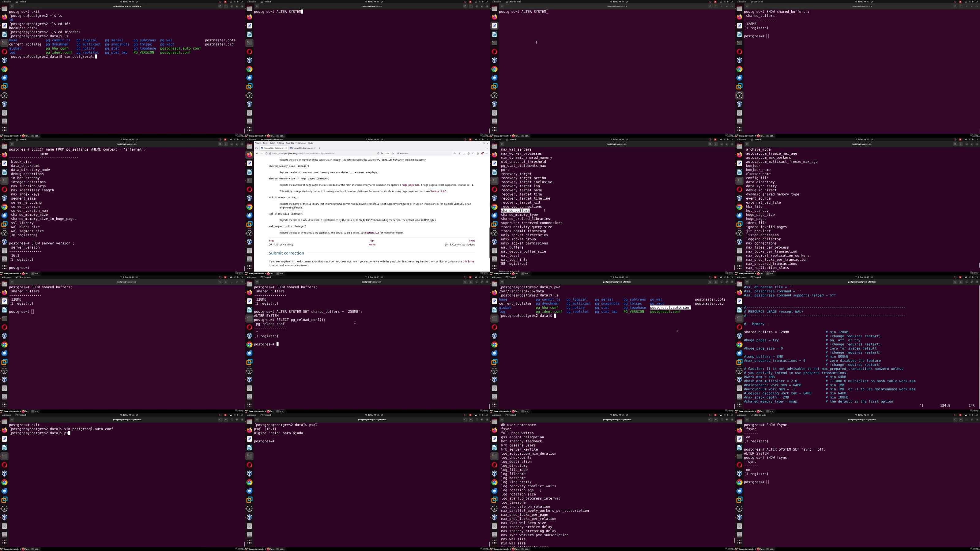Open Editar menu in Firefox
The width and height of the screenshot is (980, 551).
tap(266, 143)
